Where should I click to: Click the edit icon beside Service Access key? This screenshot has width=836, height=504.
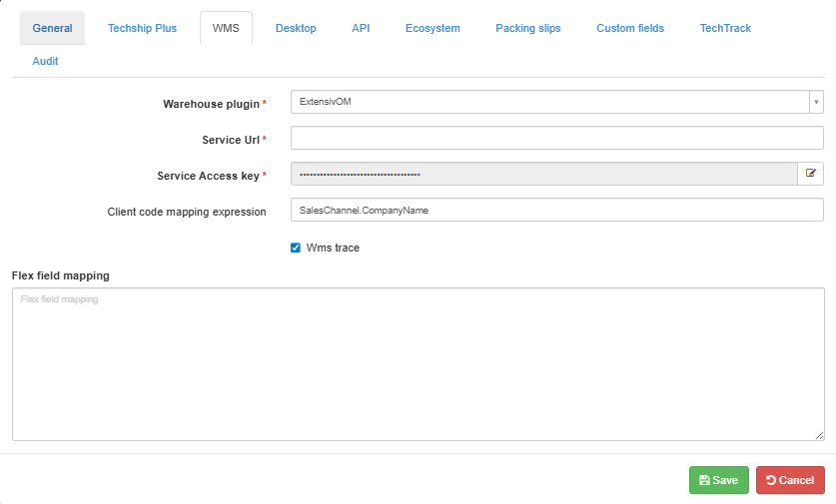pos(810,174)
